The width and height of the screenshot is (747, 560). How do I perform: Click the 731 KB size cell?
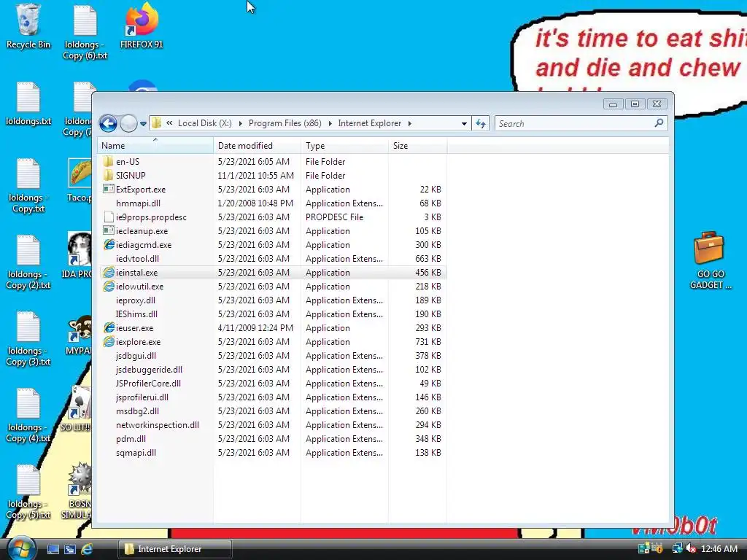(427, 342)
